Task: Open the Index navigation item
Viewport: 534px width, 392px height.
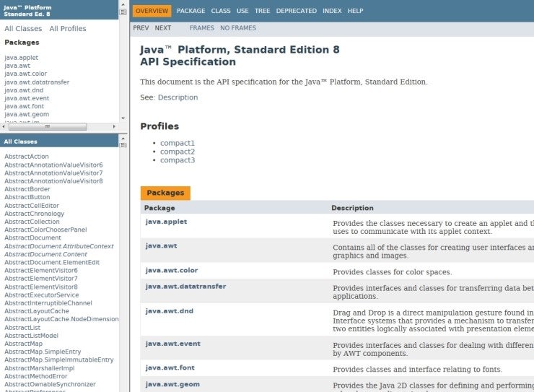Action: pos(332,11)
